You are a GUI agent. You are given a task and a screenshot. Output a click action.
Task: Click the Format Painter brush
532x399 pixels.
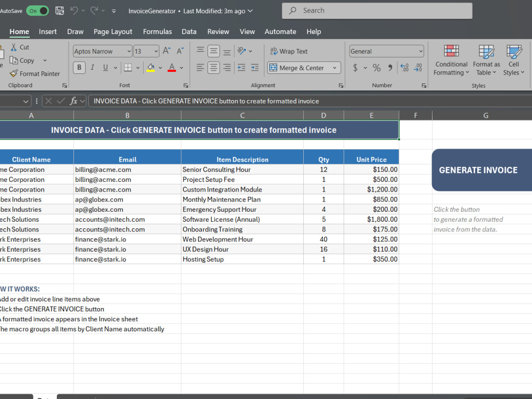(35, 73)
